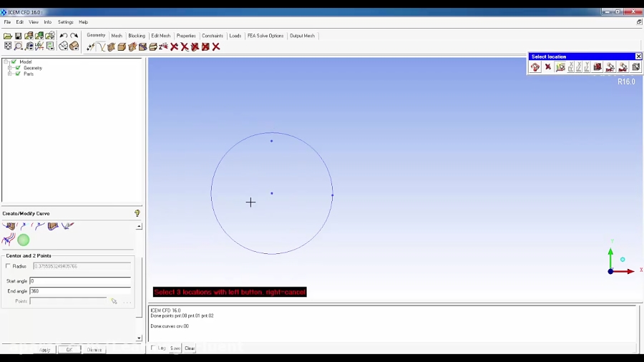644x362 pixels.
Task: Toggle the Log checkbox in message panel
Action: click(x=153, y=348)
